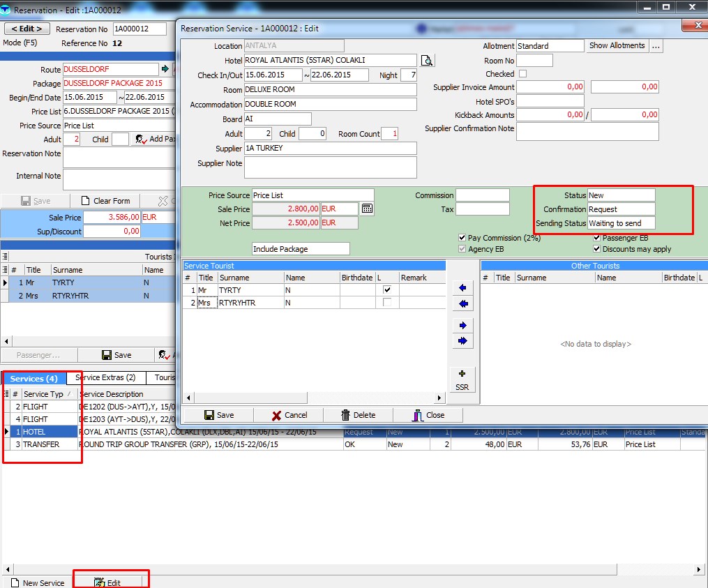This screenshot has width=708, height=588.
Task: Open the Confirmation Request combo box
Action: pyautogui.click(x=621, y=209)
